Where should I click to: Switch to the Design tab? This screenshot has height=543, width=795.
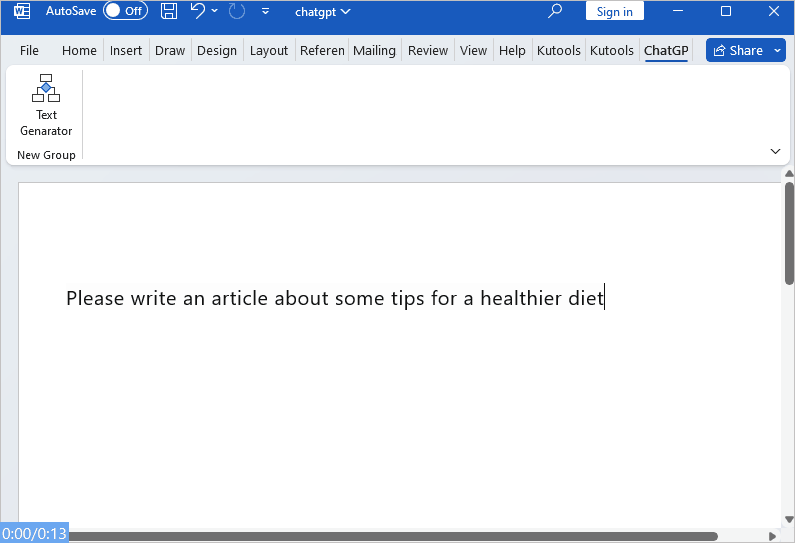point(217,51)
